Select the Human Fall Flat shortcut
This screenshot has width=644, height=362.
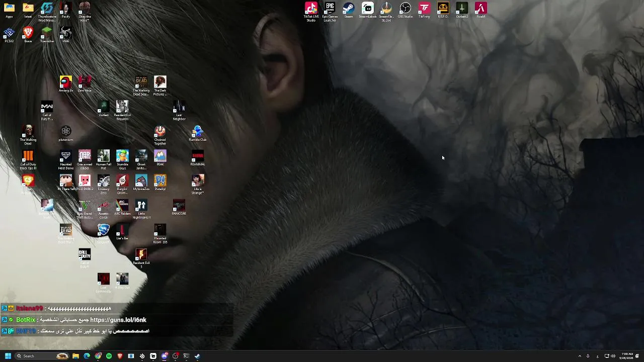click(103, 159)
